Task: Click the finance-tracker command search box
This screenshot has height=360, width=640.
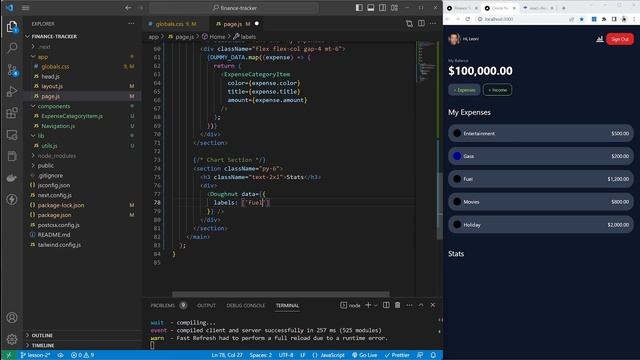Action: [234, 8]
